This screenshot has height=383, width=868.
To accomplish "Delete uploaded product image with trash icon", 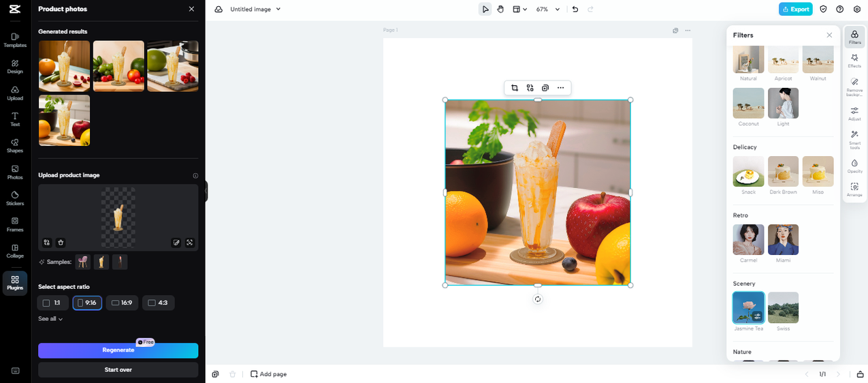I will click(61, 243).
